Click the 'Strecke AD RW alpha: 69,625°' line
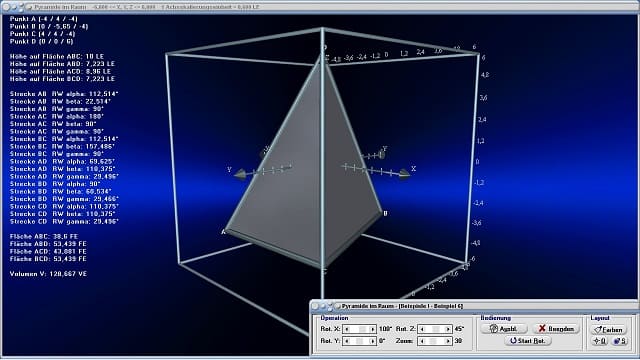 click(x=62, y=161)
